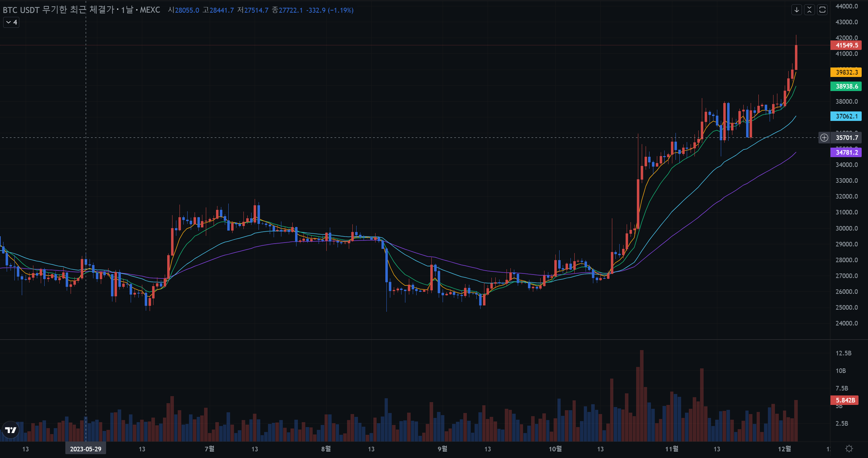Viewport: 868px width, 458px height.
Task: Collapse the chart pane with the chevrons icon
Action: pos(809,10)
